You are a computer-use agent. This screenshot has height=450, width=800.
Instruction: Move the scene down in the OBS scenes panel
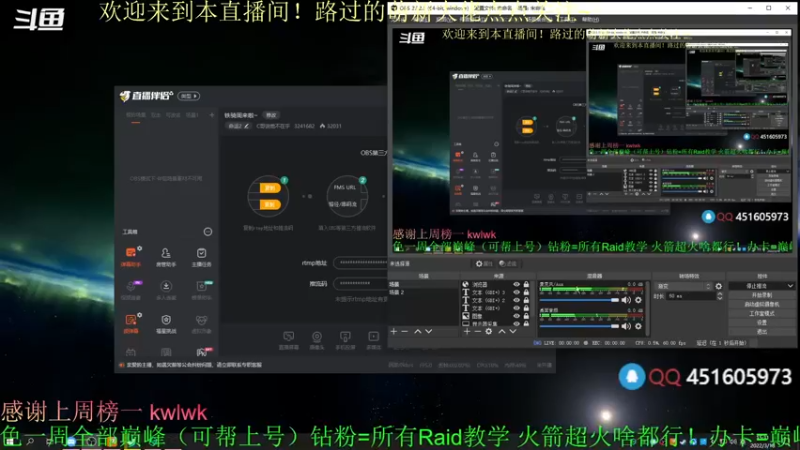(429, 332)
